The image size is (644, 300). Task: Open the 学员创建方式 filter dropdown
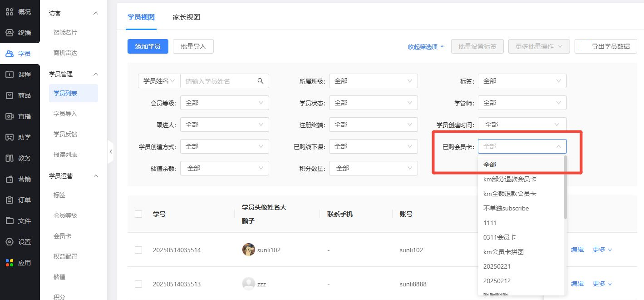coord(225,146)
